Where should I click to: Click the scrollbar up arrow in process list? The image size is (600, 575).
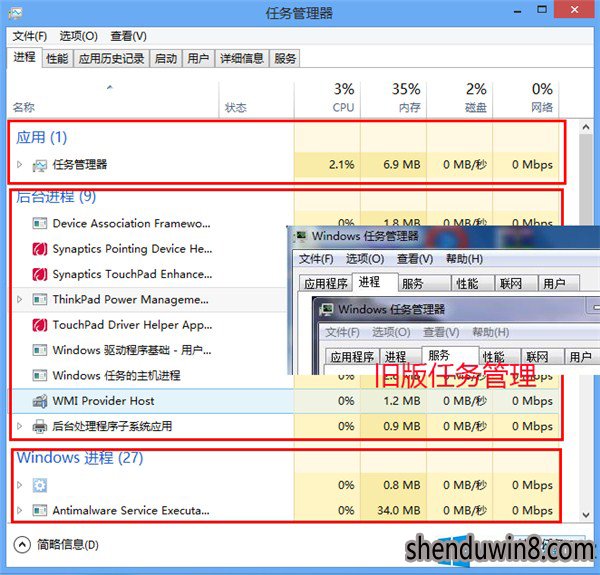pos(586,127)
